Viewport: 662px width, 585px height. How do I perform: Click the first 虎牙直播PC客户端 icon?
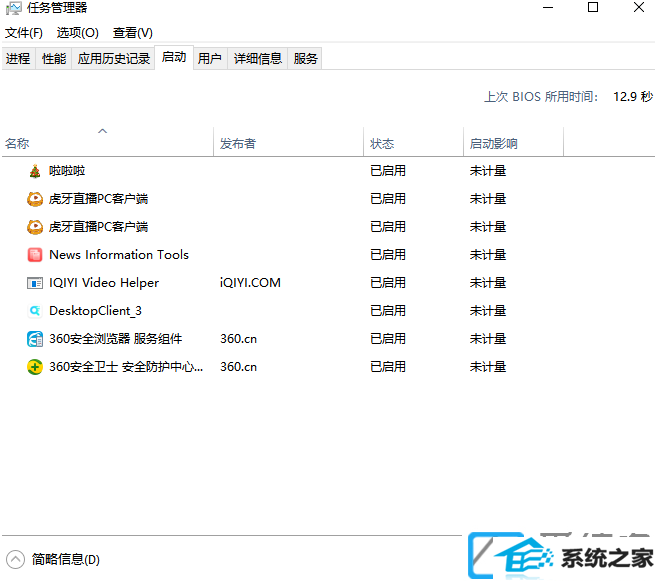tap(35, 199)
